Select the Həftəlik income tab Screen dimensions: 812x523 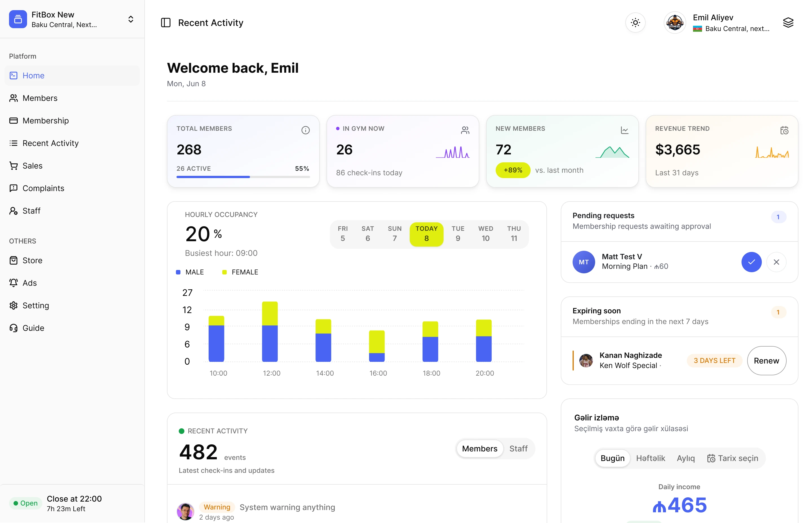point(650,458)
